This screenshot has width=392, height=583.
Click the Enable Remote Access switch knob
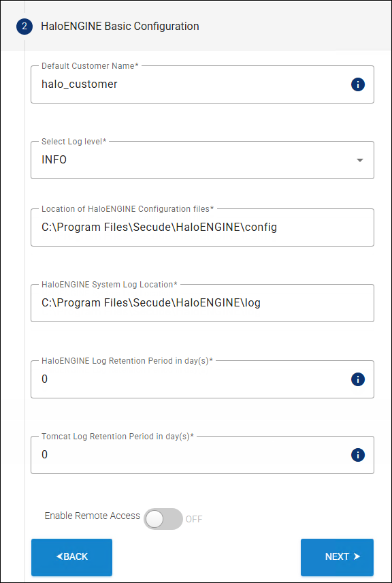coord(154,519)
